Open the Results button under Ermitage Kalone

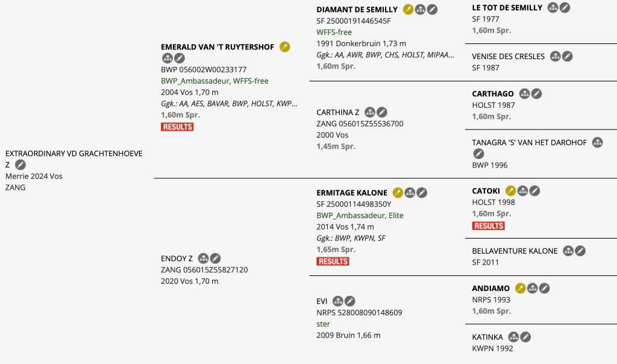pos(333,262)
